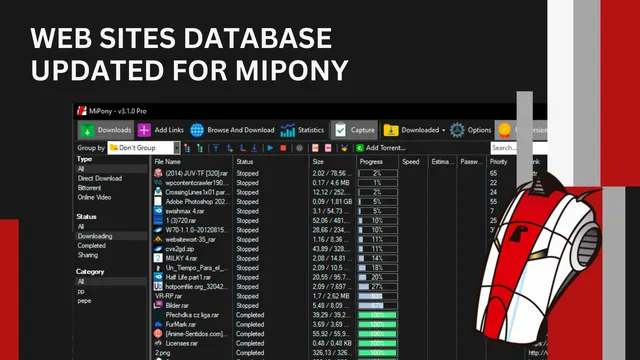Image resolution: width=640 pixels, height=360 pixels.
Task: Select the pepe category
Action: 84,301
